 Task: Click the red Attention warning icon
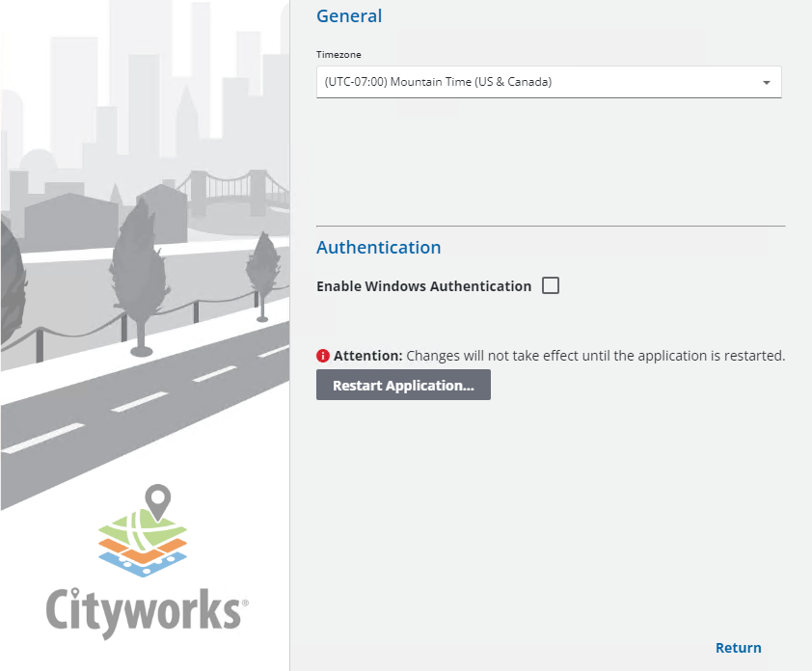pyautogui.click(x=323, y=356)
